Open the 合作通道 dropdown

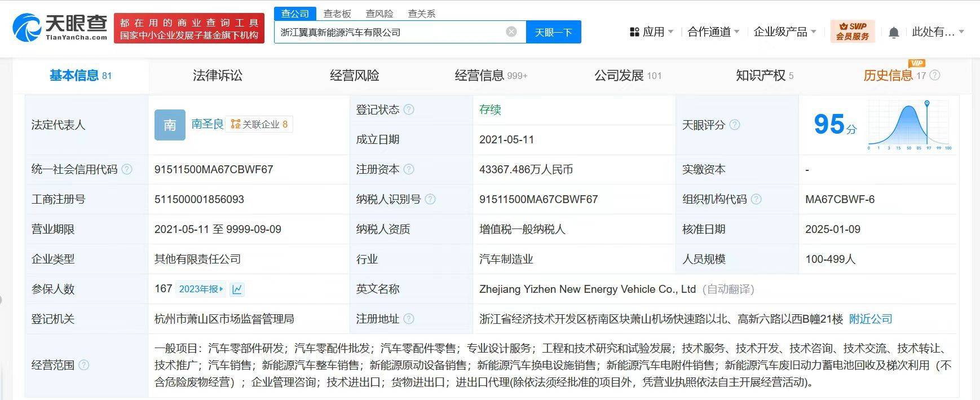click(x=713, y=32)
